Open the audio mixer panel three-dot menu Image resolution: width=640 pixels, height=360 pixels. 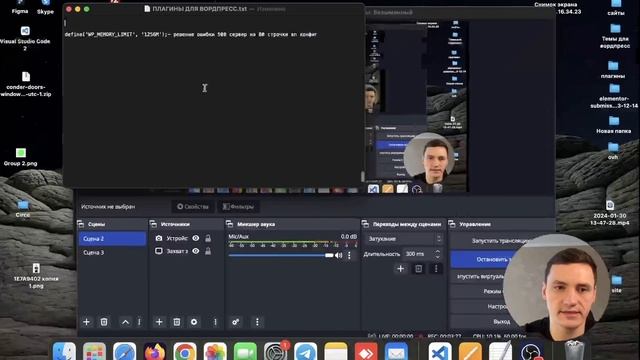point(257,322)
